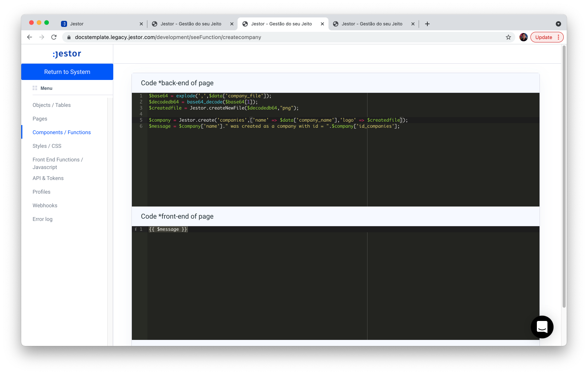The image size is (588, 374).
Task: Open Webhooks in sidebar
Action: point(45,205)
